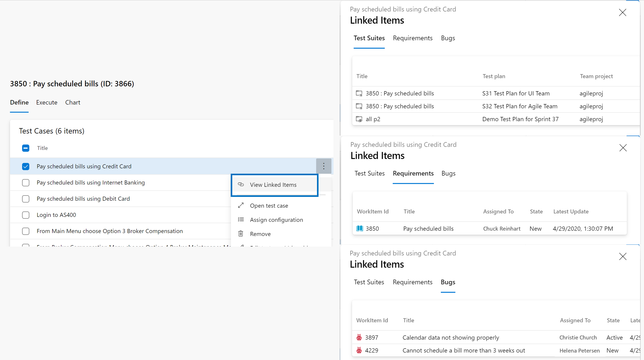Click the user story icon next to WorkItem 3850
Viewport: 644px width, 360px height.
coord(359,228)
